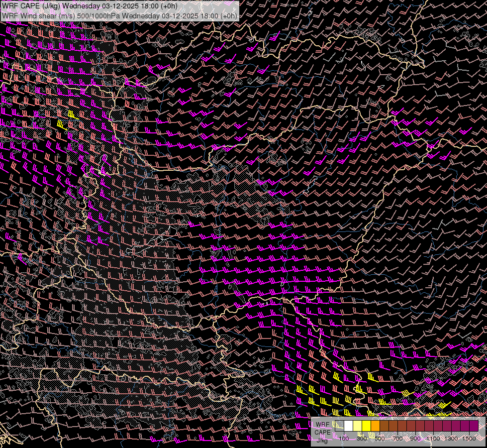The image size is (487, 448).
Task: Click the 900 value on CAPE scale
Action: [415, 438]
